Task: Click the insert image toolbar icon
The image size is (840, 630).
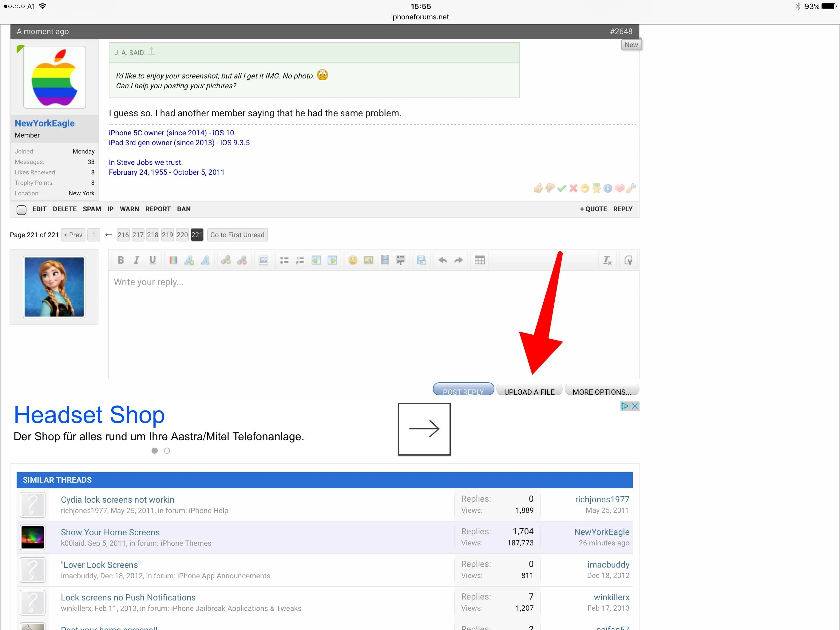Action: [x=368, y=260]
